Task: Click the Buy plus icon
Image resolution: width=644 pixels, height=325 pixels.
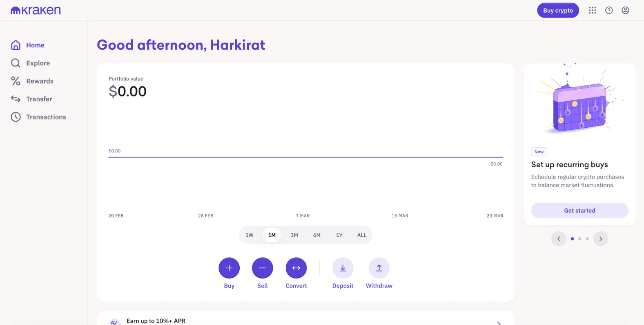Action: point(229,268)
